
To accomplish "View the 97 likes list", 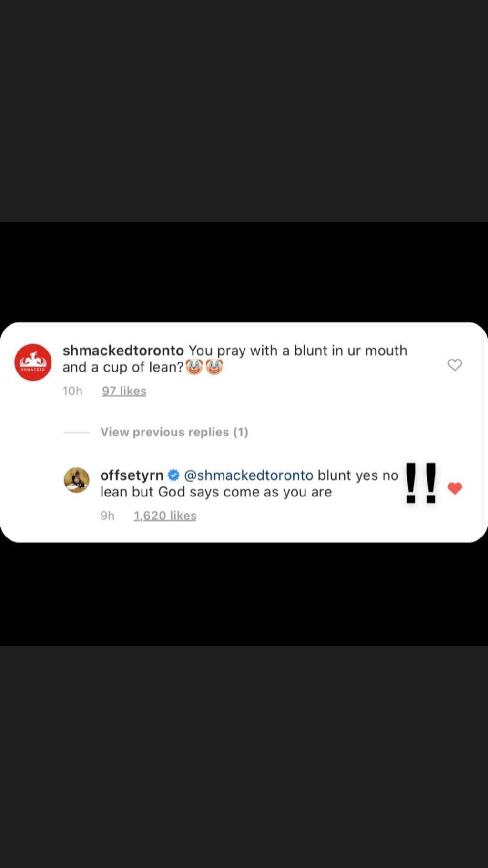I will click(124, 391).
